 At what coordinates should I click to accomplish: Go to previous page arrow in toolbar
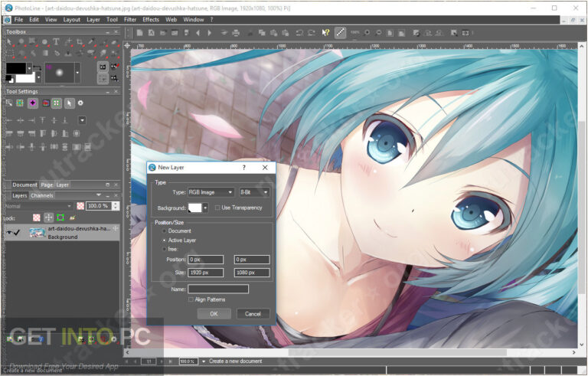tap(198, 33)
